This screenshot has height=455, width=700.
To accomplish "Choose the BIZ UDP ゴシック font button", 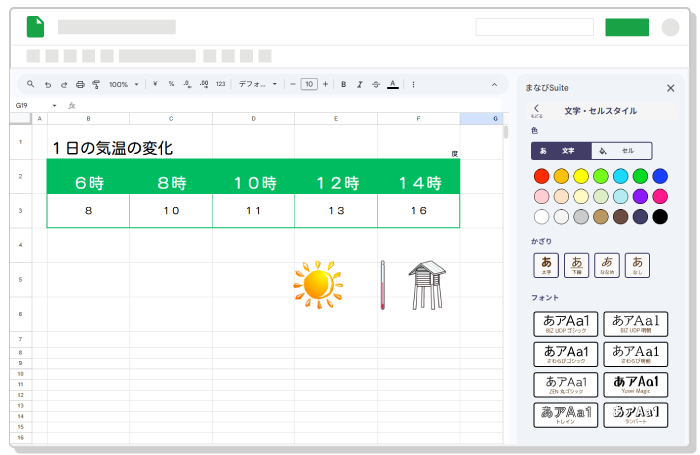I will 566,324.
